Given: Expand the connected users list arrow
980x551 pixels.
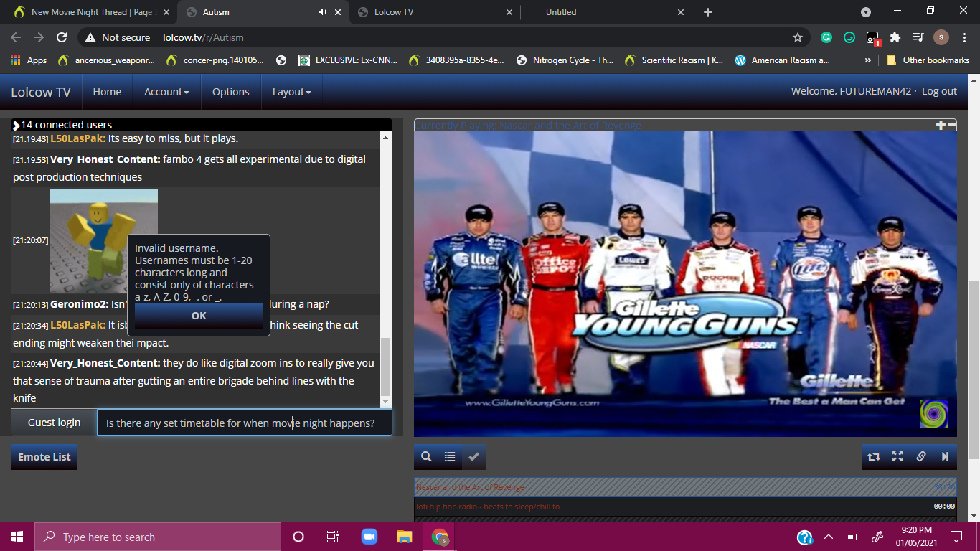Looking at the screenshot, I should pos(16,126).
